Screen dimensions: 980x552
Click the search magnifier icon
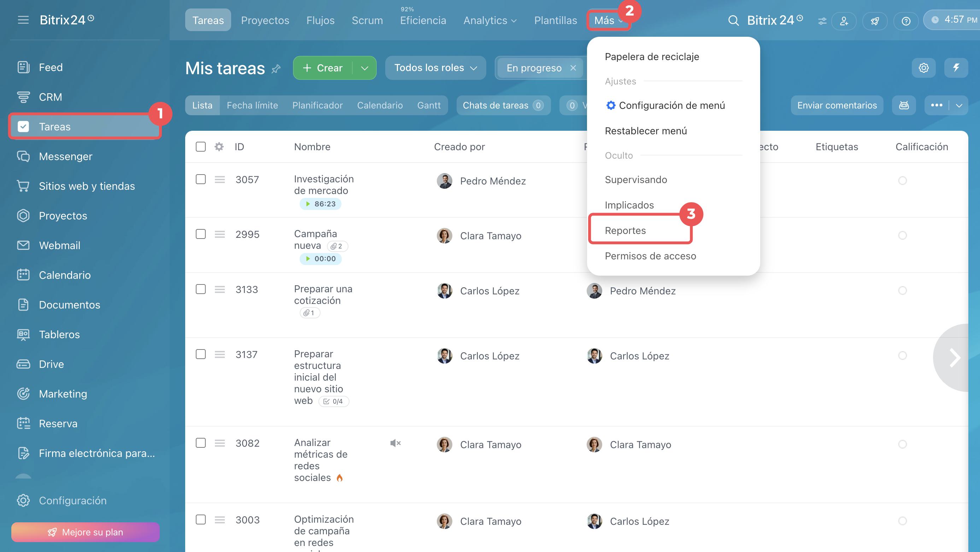733,20
